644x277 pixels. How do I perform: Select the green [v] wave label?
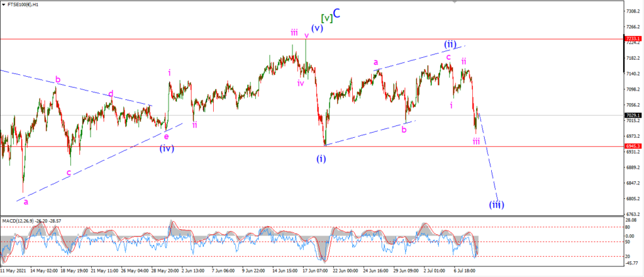[326, 18]
